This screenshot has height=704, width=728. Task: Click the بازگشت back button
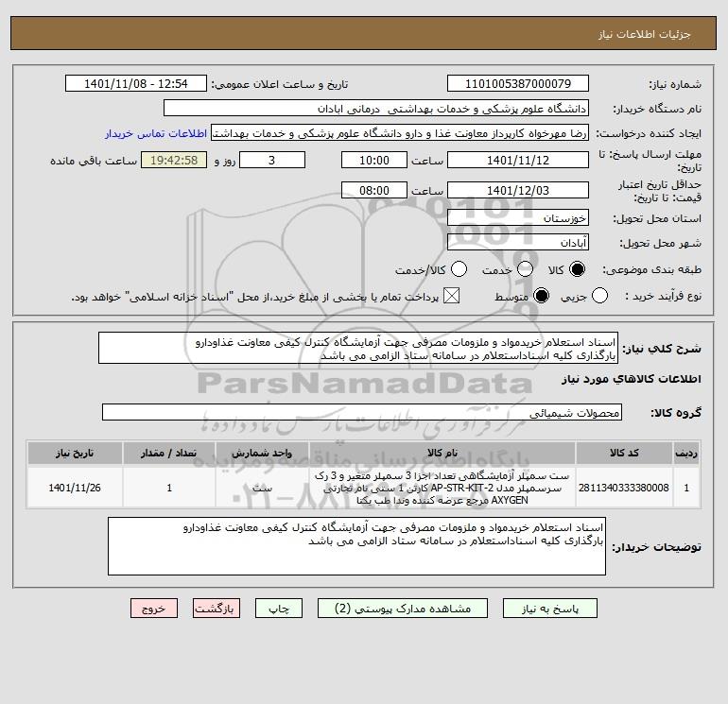point(217,609)
